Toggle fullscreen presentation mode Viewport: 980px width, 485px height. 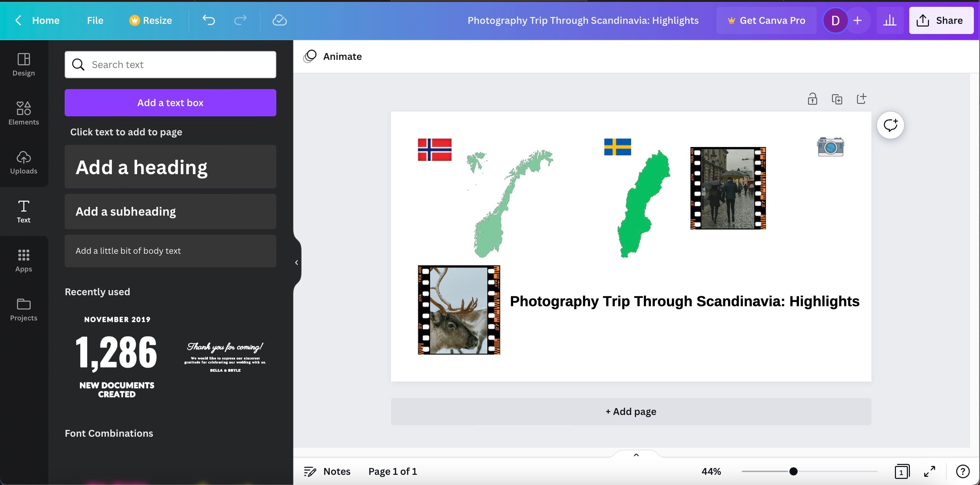click(x=930, y=472)
